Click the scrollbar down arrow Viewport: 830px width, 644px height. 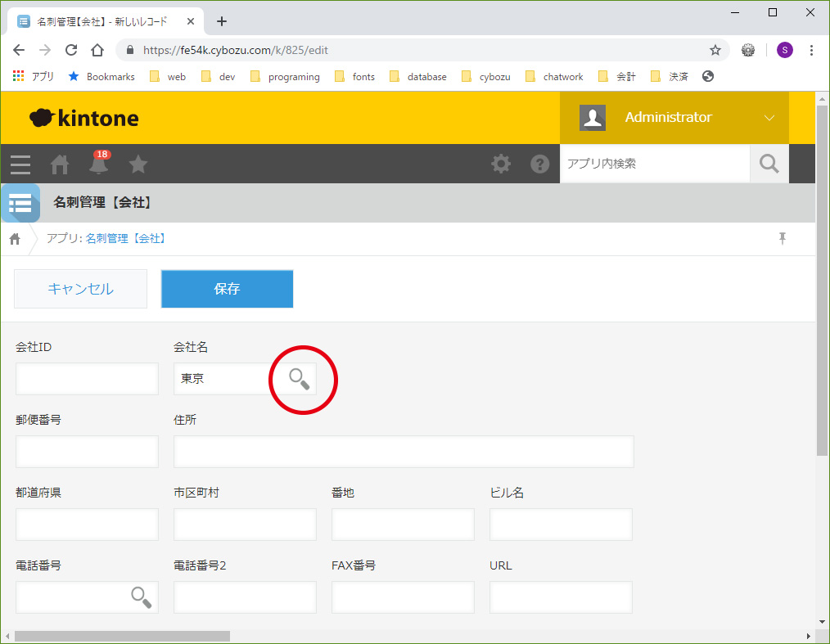822,622
